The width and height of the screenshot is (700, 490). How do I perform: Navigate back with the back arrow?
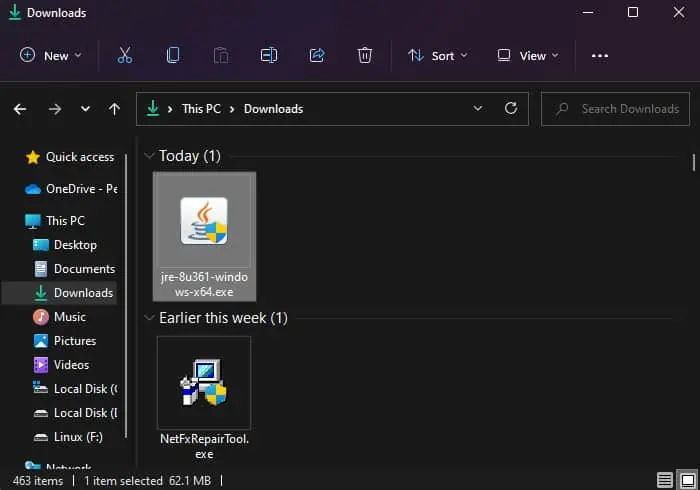(20, 109)
